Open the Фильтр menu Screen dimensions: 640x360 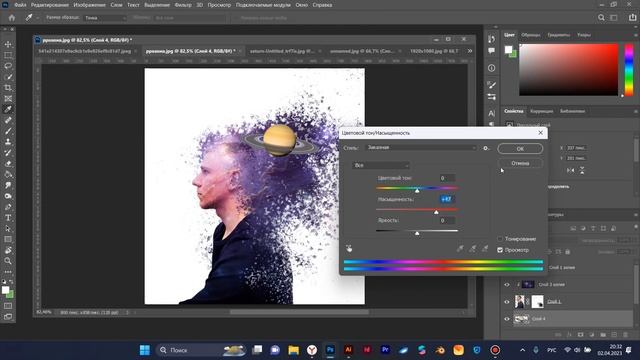(183, 5)
